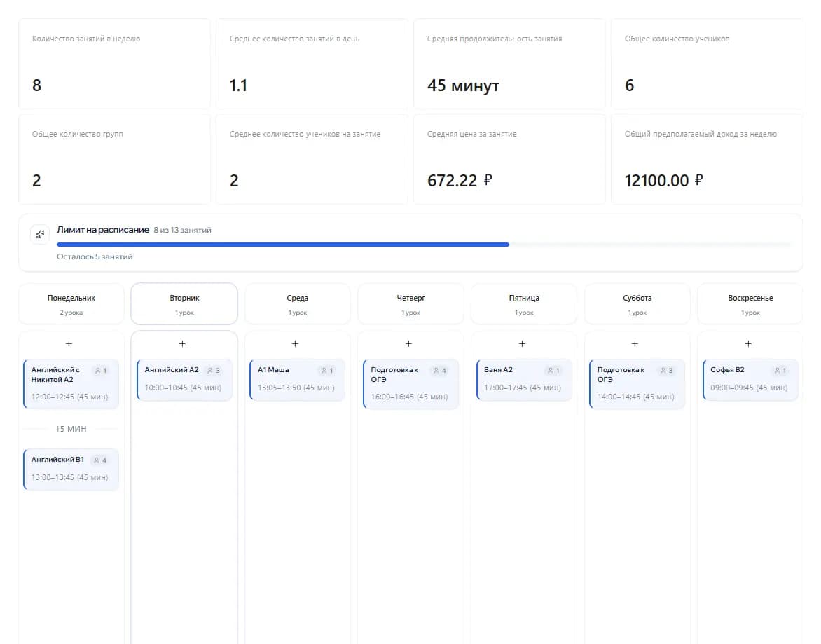This screenshot has height=644, width=821.
Task: Open Saturday lesson Подготовка к ОГЭ 14:00
Action: [x=637, y=384]
